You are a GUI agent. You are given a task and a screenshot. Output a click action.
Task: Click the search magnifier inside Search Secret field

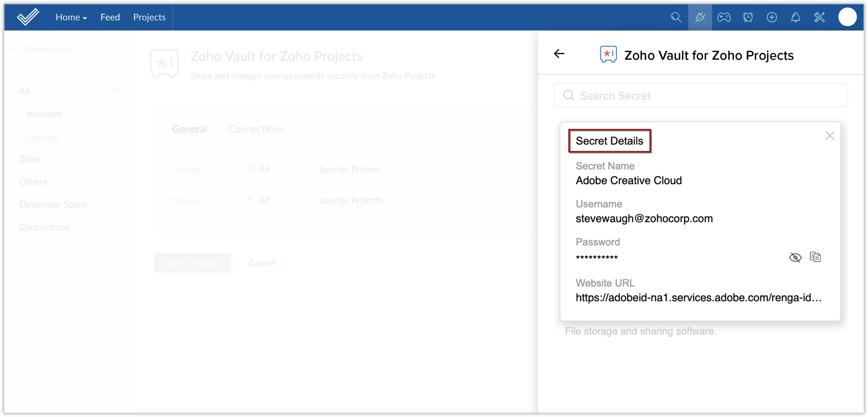(569, 95)
